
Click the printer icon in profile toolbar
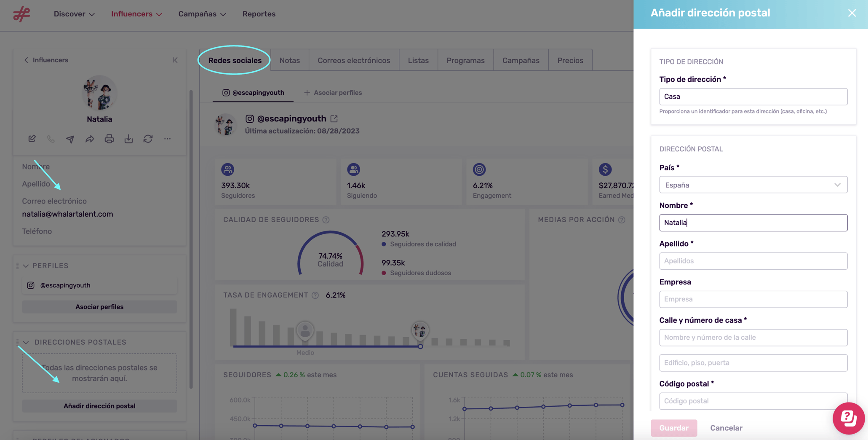click(x=109, y=139)
